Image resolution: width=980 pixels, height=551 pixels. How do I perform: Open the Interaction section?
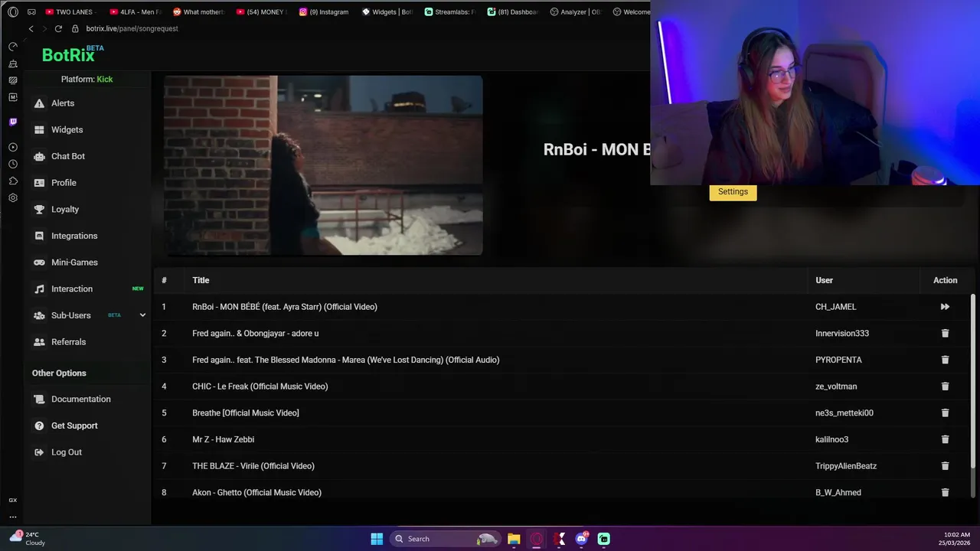72,289
